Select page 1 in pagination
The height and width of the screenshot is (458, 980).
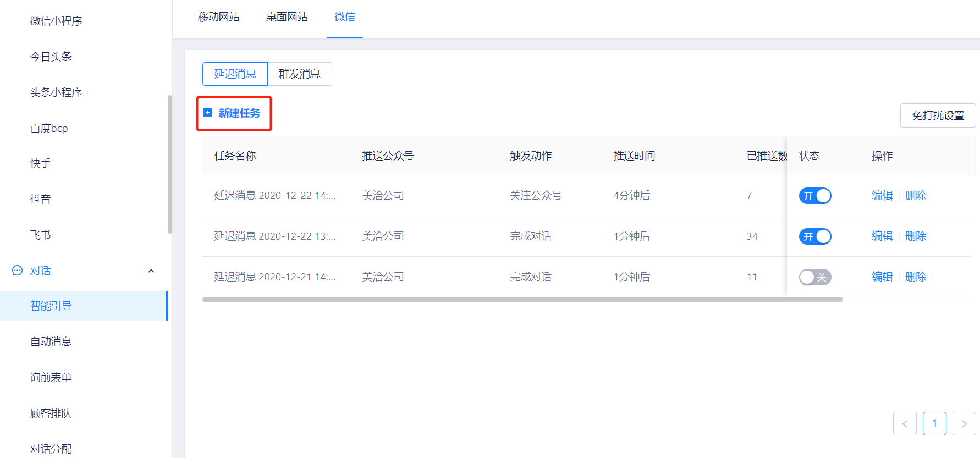[x=934, y=423]
